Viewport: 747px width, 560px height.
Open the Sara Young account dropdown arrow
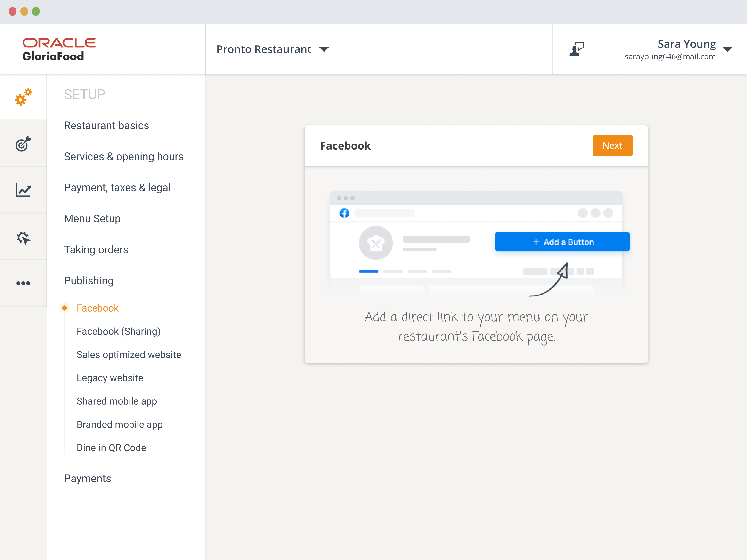(728, 50)
